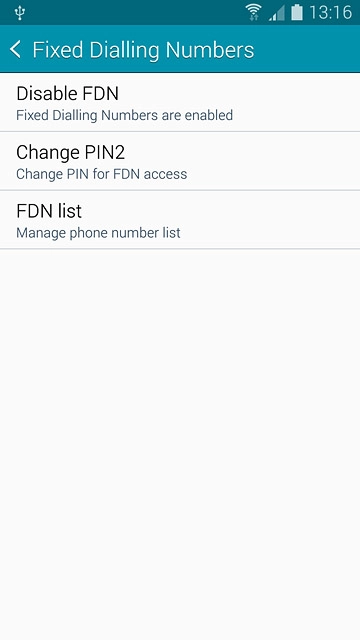Tap the back arrow in header
Screen dimensions: 360x640
tap(15, 49)
